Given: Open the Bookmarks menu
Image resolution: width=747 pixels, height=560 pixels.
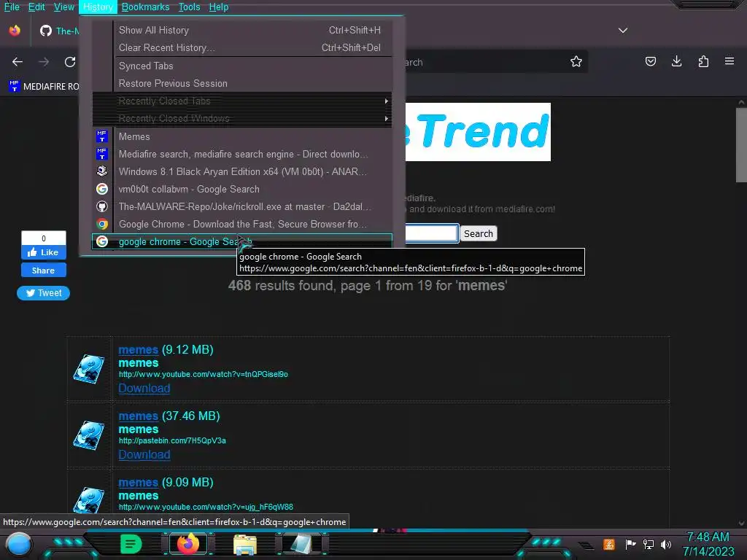Looking at the screenshot, I should (145, 7).
